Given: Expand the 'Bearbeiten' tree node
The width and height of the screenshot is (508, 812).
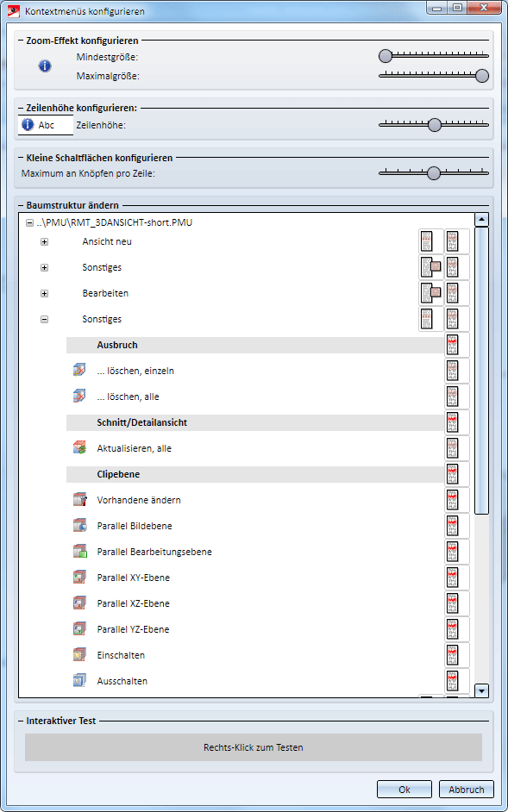Looking at the screenshot, I should [x=45, y=294].
